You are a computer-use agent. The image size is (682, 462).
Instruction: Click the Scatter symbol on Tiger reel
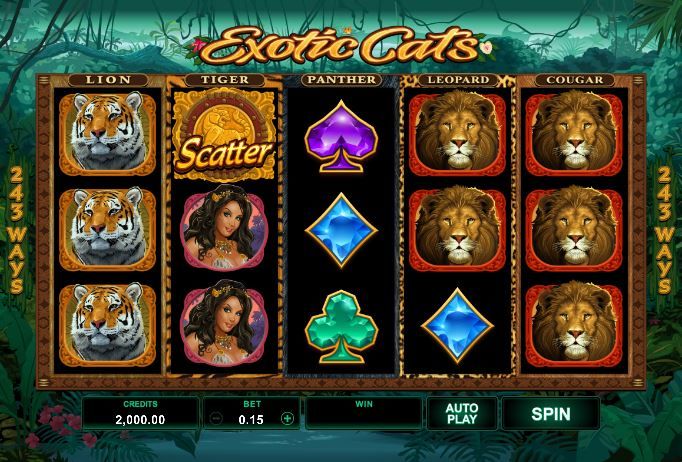[x=224, y=134]
